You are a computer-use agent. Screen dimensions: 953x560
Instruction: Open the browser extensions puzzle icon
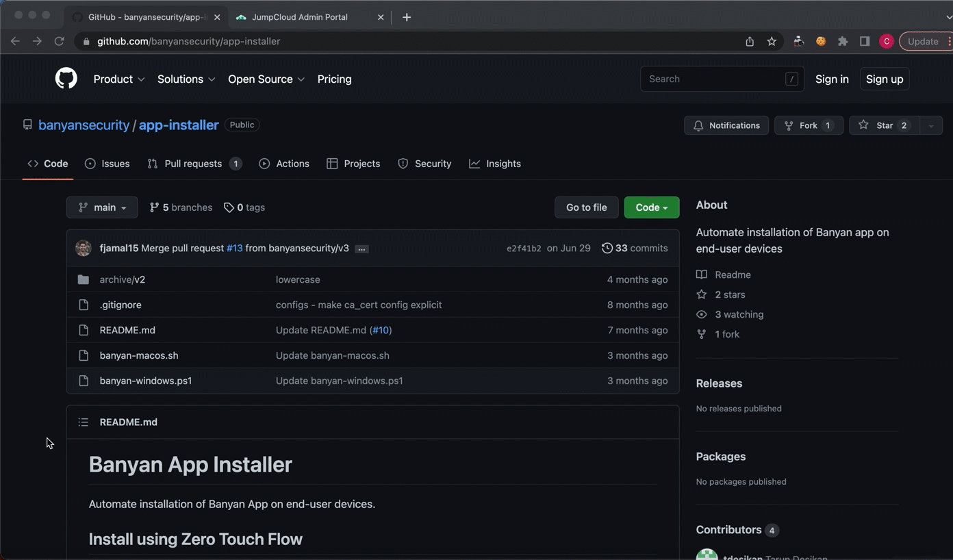coord(843,41)
